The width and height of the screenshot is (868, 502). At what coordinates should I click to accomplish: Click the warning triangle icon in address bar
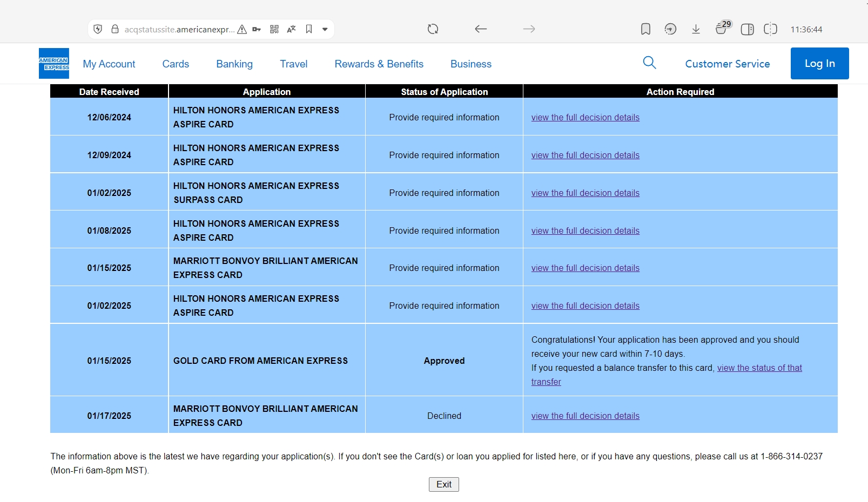click(242, 29)
